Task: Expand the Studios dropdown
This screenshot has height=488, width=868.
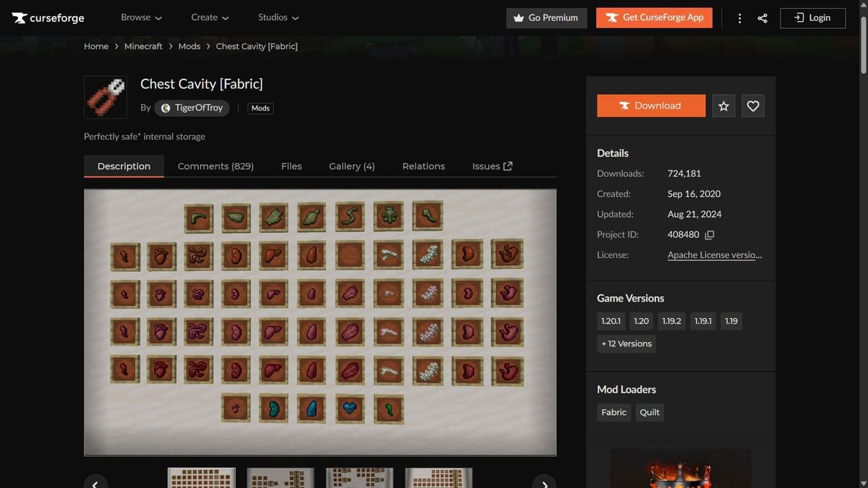Action: pos(278,17)
